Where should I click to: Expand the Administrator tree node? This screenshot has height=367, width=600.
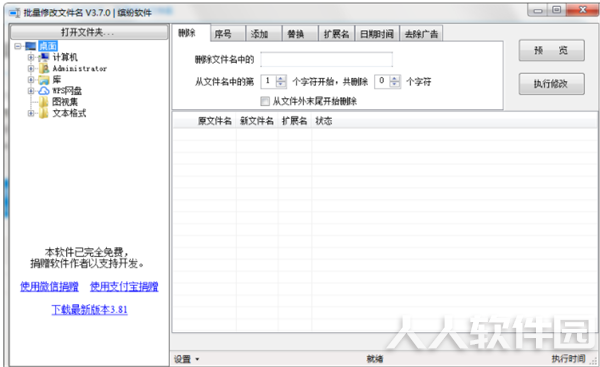(x=31, y=69)
